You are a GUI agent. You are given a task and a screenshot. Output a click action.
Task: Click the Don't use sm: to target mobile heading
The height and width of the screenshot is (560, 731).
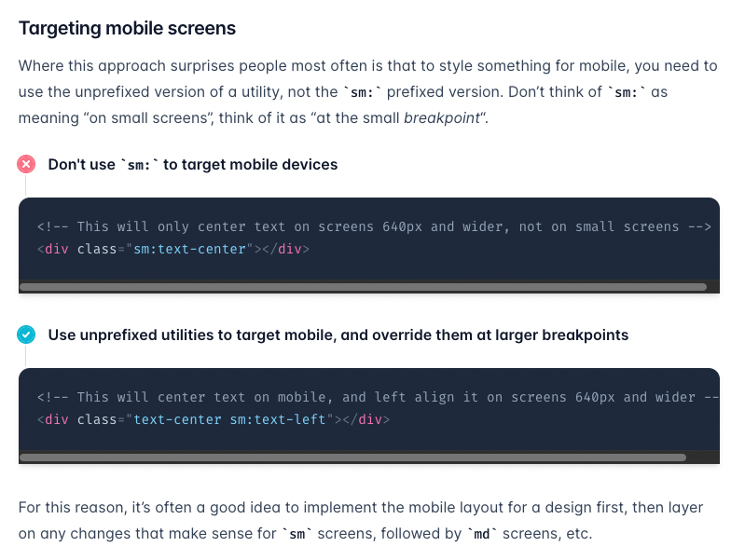pyautogui.click(x=192, y=164)
